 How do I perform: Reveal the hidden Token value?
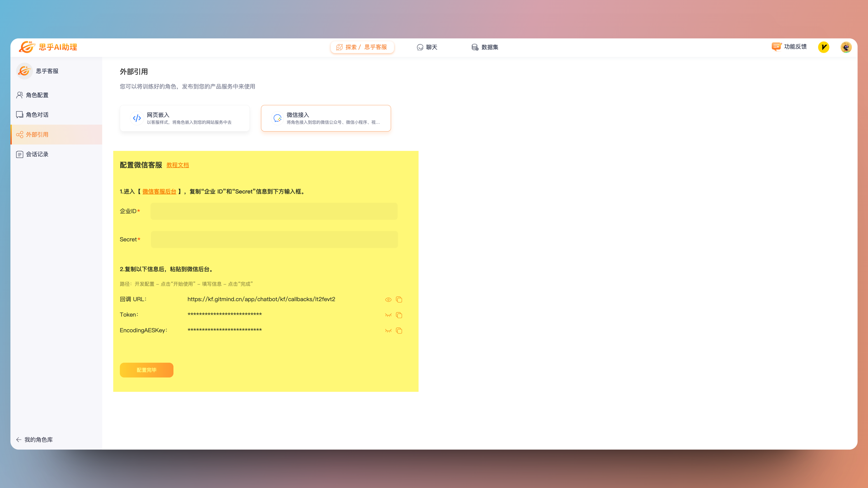point(388,315)
